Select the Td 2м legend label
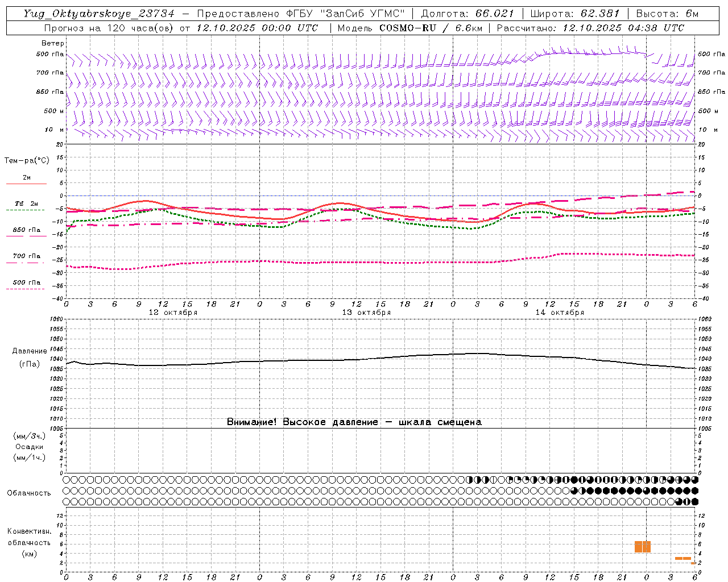The width and height of the screenshot is (728, 582). (x=27, y=203)
